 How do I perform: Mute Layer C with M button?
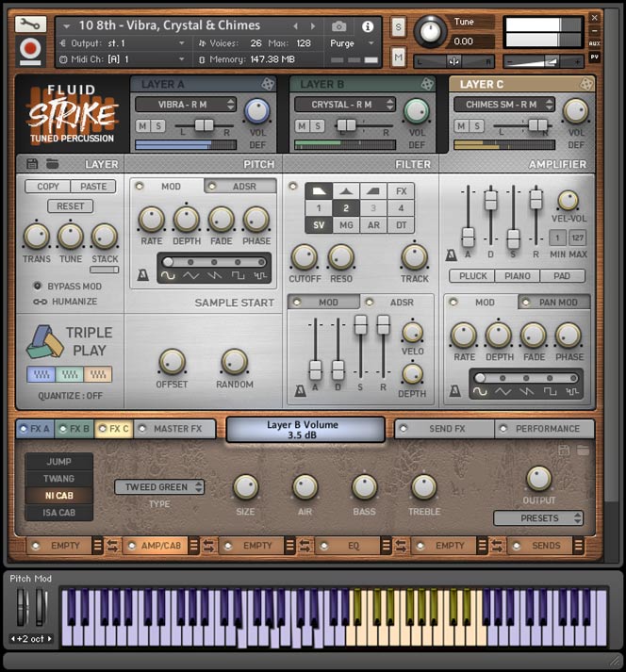(461, 126)
